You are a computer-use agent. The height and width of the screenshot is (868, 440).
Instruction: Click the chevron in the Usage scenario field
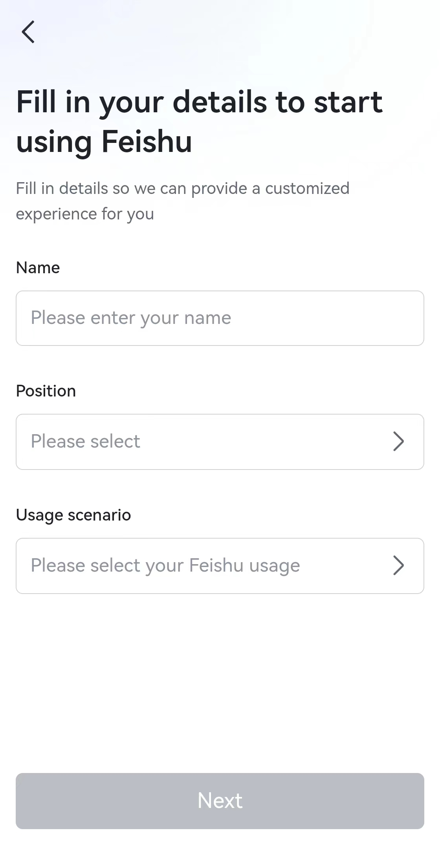pyautogui.click(x=398, y=565)
